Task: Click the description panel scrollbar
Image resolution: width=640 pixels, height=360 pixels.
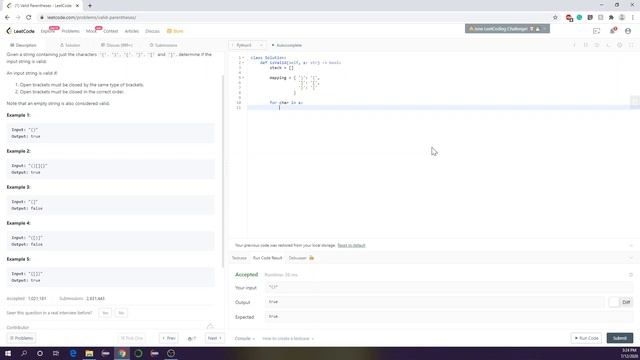Action: (223, 171)
